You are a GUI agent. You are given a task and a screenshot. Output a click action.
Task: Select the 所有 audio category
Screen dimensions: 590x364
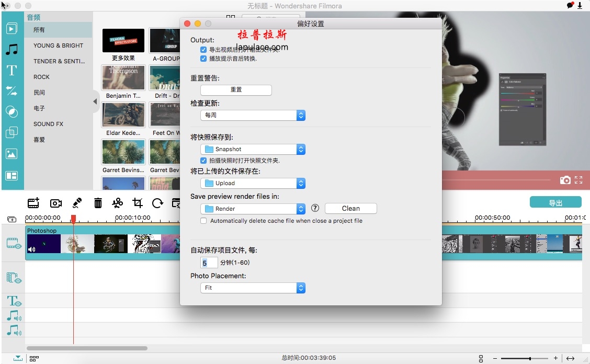tap(58, 30)
